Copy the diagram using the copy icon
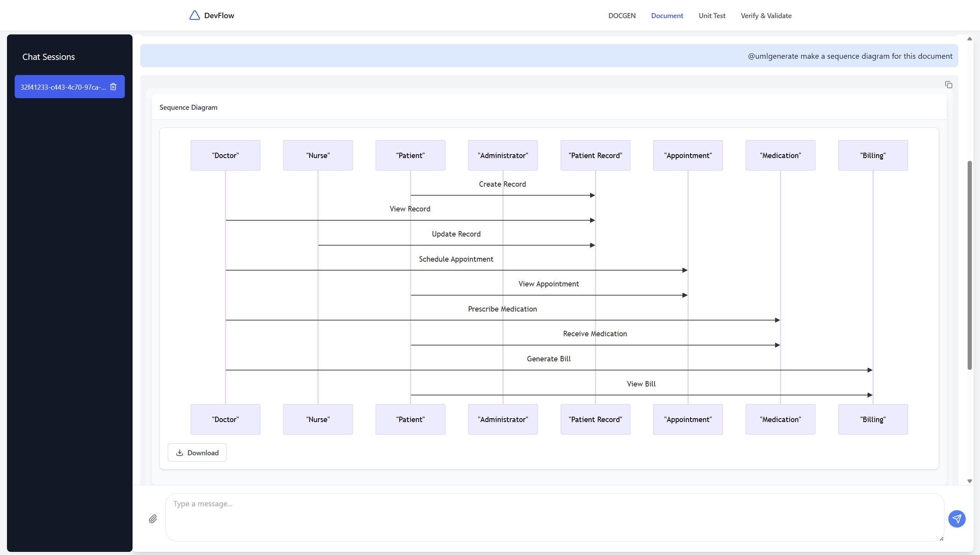This screenshot has width=980, height=555. [x=949, y=84]
